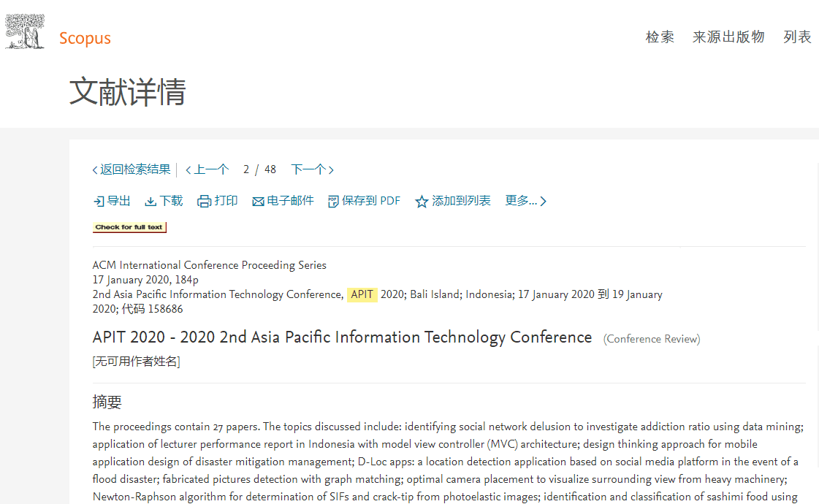Screen dimensions: 819x504
Task: Open the 检索 search menu
Action: 660,37
